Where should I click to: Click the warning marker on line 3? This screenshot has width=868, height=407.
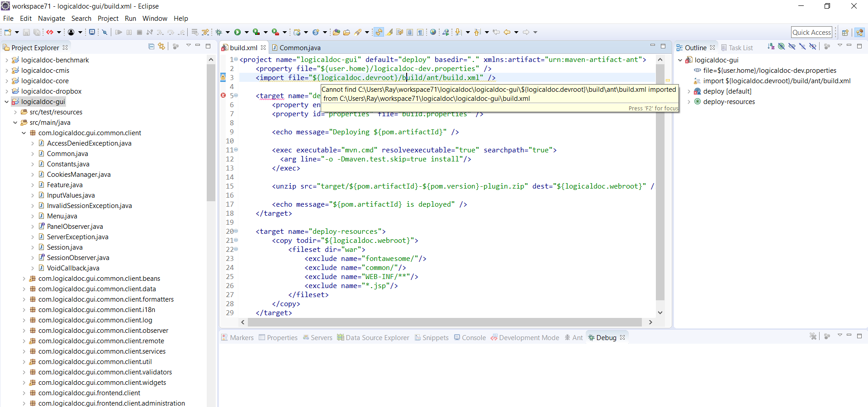click(223, 77)
